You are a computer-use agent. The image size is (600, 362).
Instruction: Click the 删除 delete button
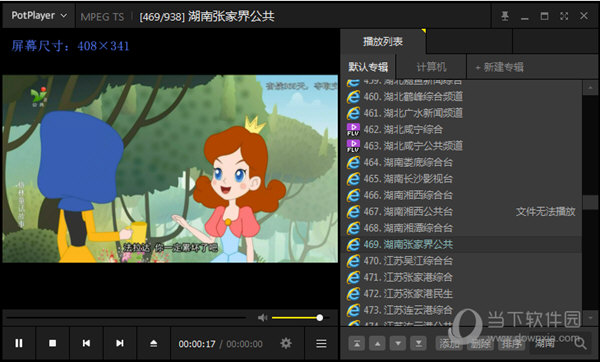pyautogui.click(x=481, y=344)
